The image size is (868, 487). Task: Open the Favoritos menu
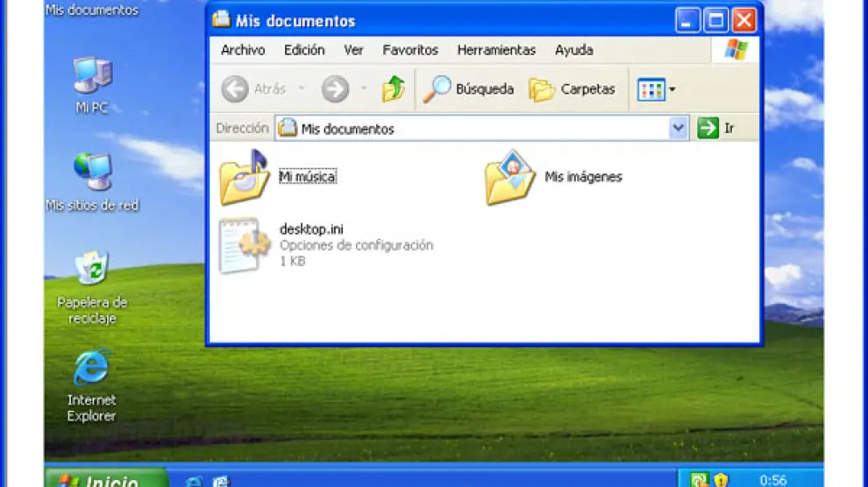pyautogui.click(x=410, y=50)
